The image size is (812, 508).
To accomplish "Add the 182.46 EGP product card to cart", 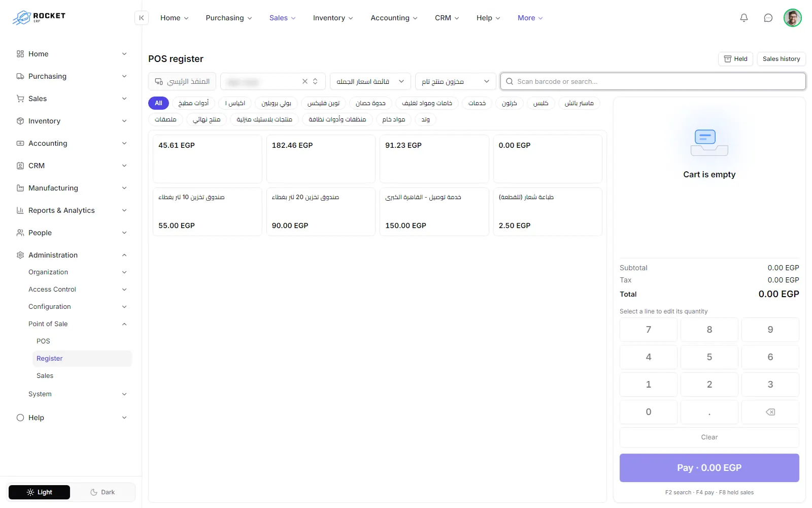I will coord(321,158).
